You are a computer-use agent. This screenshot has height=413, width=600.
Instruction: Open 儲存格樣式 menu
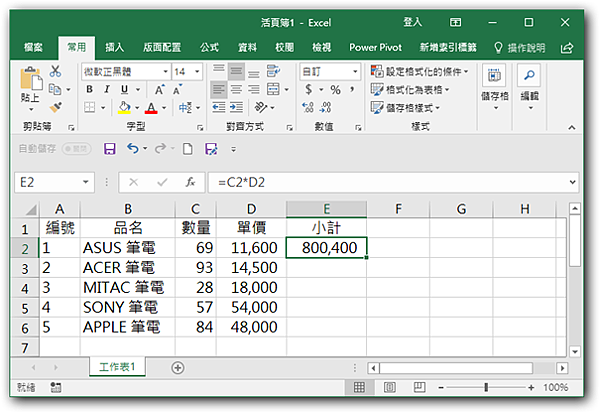405,108
